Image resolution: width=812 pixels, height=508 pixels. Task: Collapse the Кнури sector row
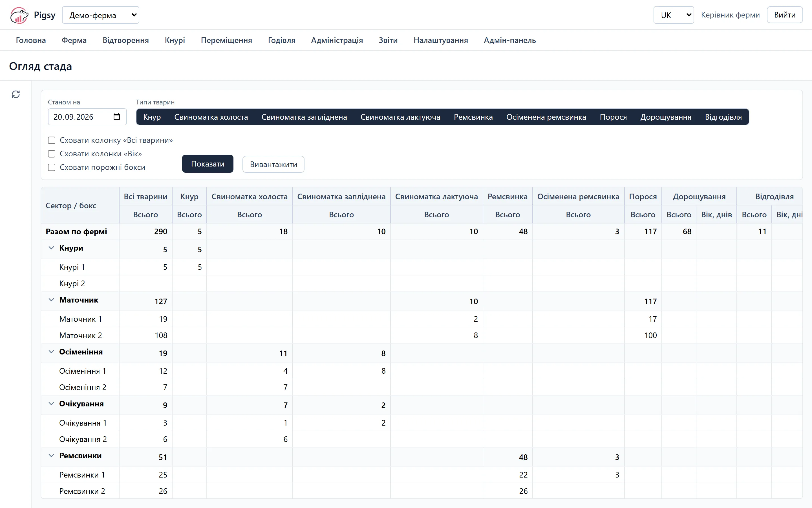coord(51,248)
